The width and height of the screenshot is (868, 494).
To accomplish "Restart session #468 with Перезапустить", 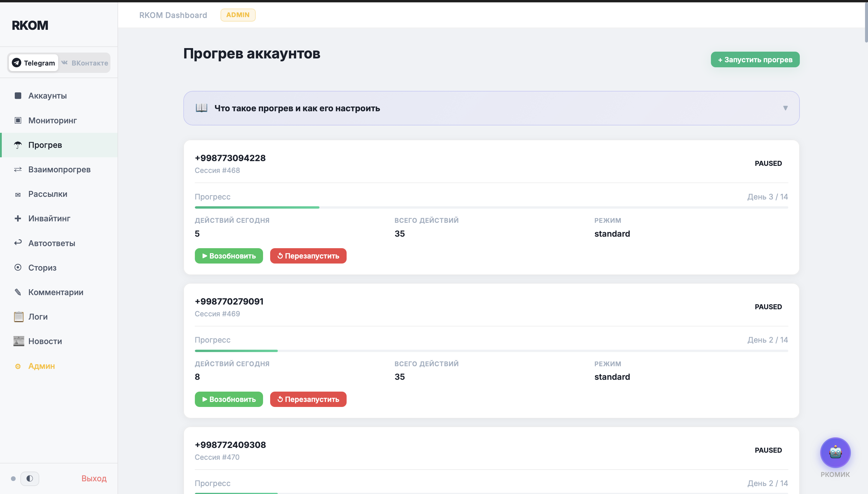I will pyautogui.click(x=308, y=256).
